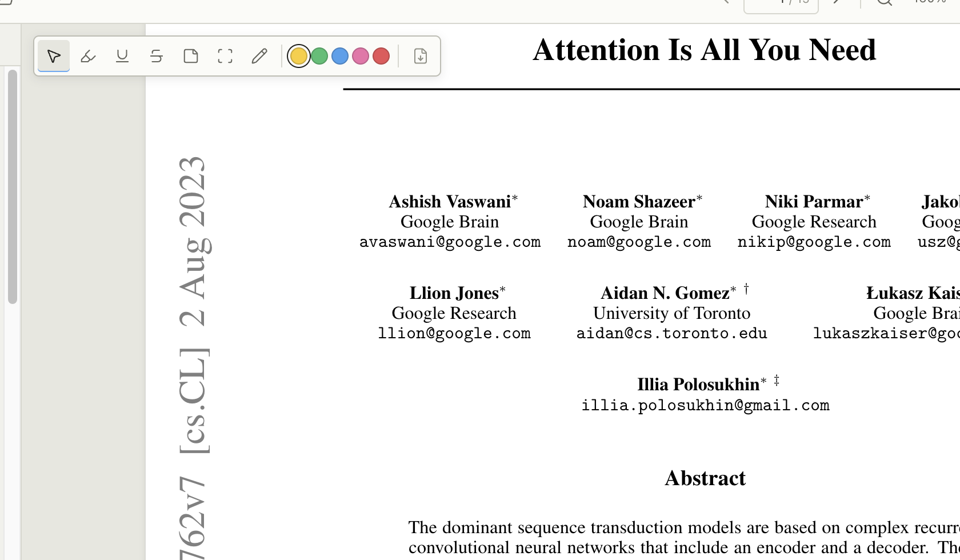Click the email illia.polosukhin@gmail.com
The image size is (960, 560).
coord(705,406)
